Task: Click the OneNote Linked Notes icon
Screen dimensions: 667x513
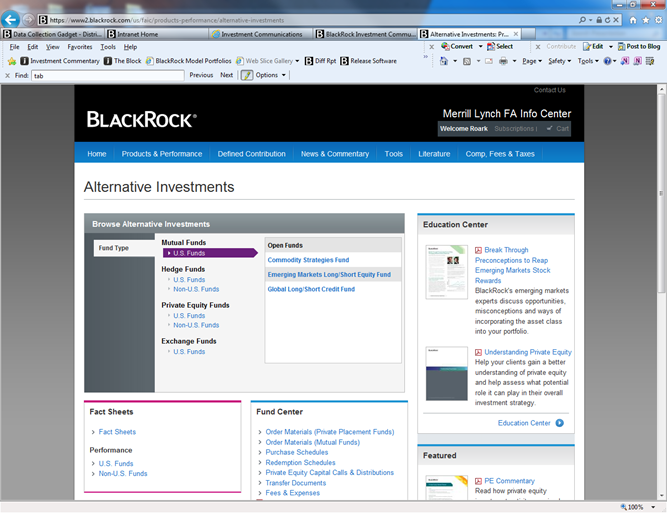Action: point(637,61)
